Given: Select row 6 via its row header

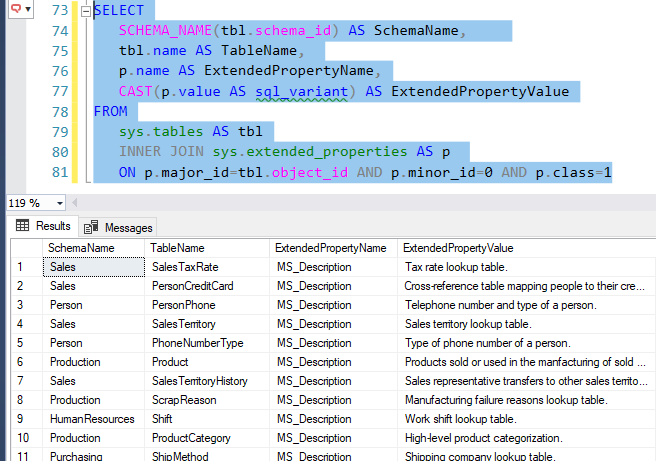Looking at the screenshot, I should coord(26,362).
